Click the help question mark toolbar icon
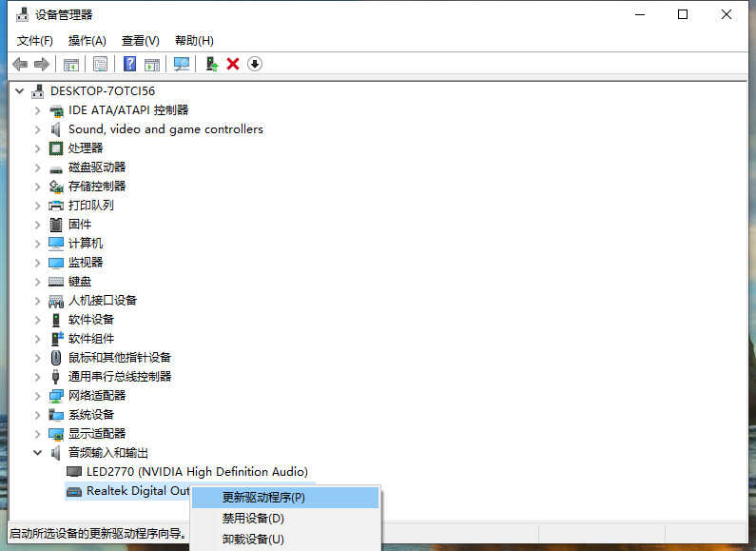The image size is (756, 551). coord(130,64)
